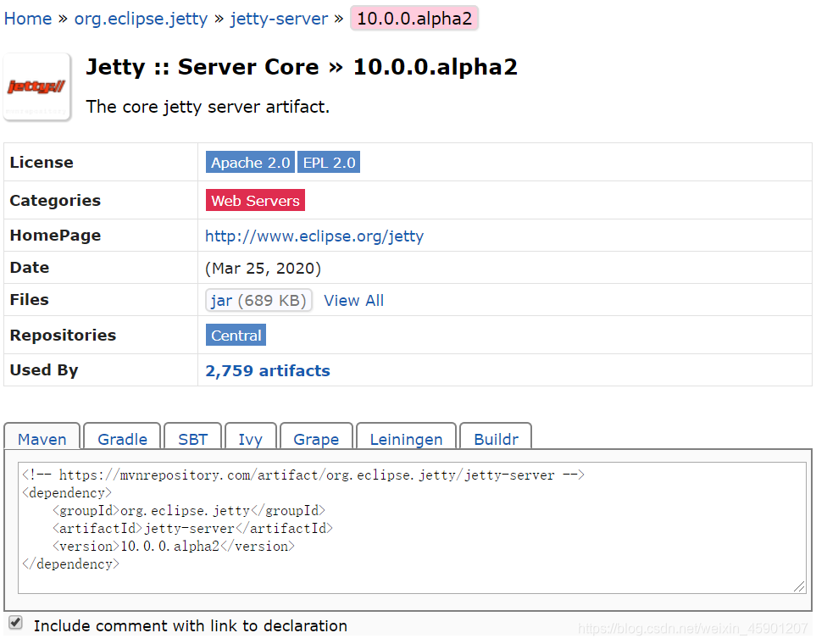Switch to the Gradle tab

(122, 437)
